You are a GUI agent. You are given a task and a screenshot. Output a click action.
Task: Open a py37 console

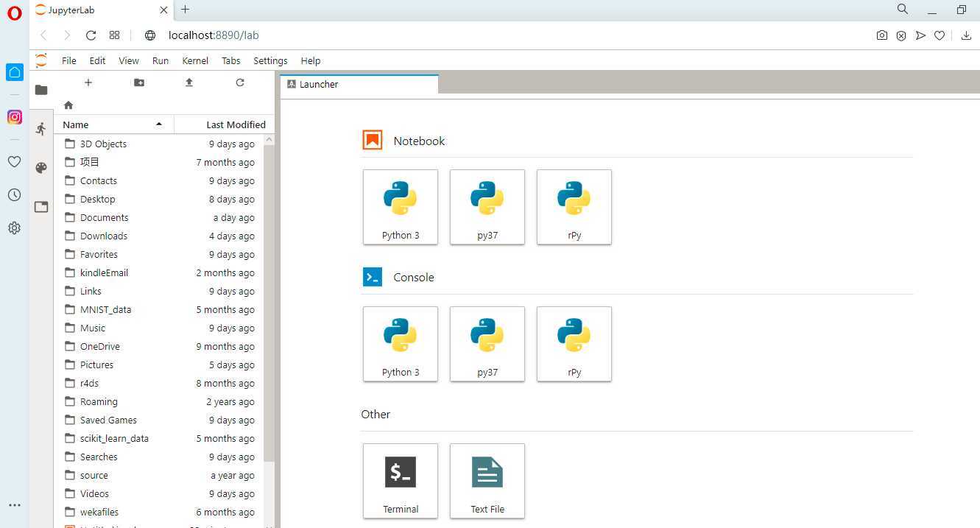click(x=487, y=344)
